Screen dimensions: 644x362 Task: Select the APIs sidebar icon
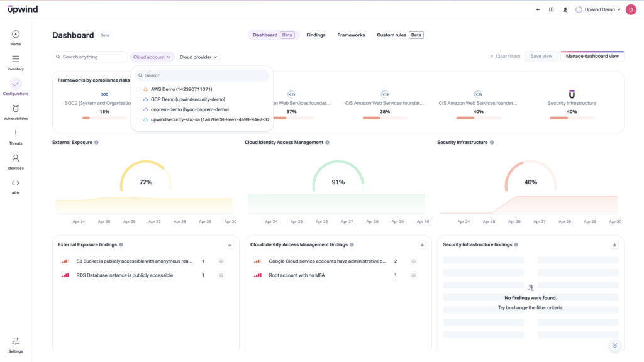14,184
